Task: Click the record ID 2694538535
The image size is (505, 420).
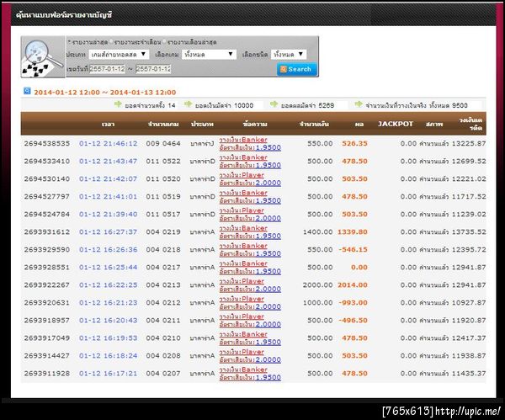Action: tap(46, 144)
